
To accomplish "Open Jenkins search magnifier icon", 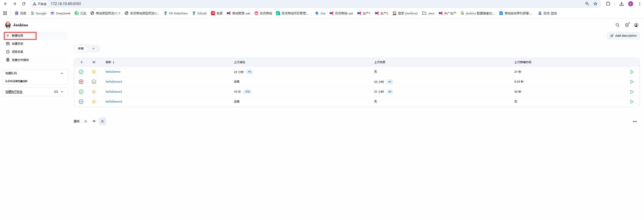I will 618,25.
